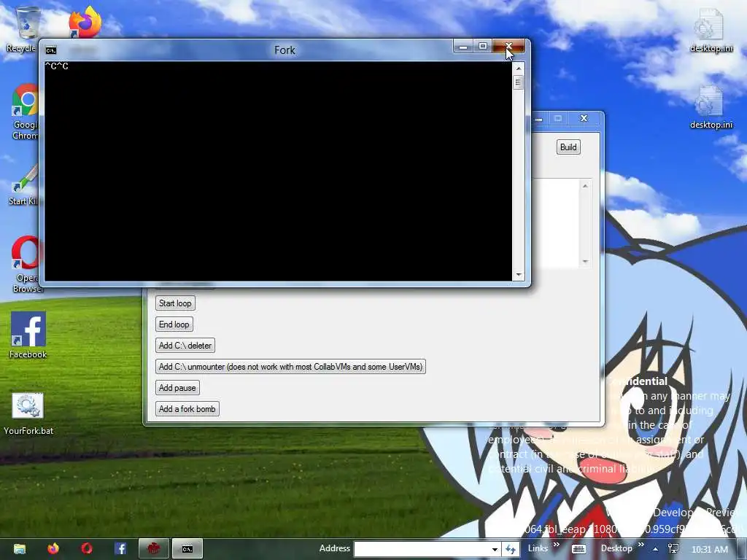This screenshot has width=747, height=560.
Task: Click the Desktop toolbar label
Action: point(616,548)
